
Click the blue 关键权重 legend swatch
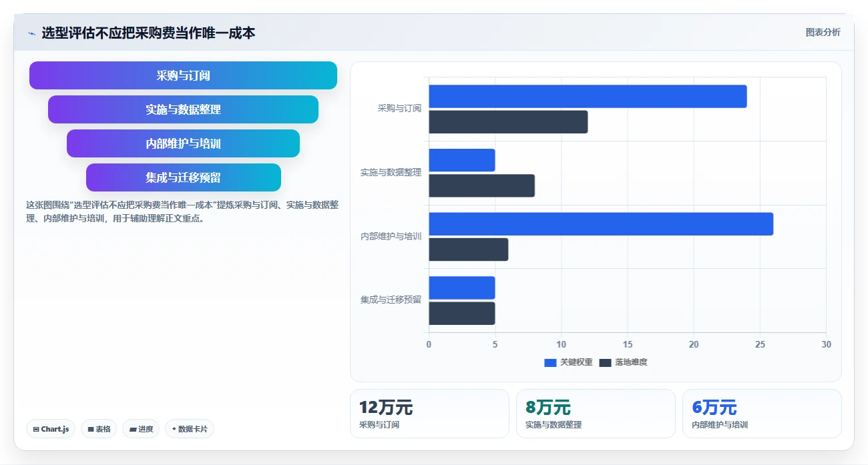pos(550,362)
